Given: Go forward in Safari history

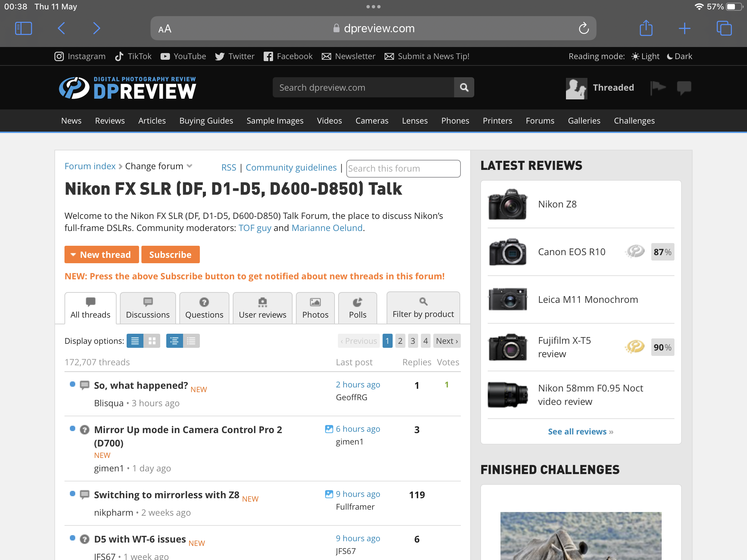Looking at the screenshot, I should click(97, 28).
